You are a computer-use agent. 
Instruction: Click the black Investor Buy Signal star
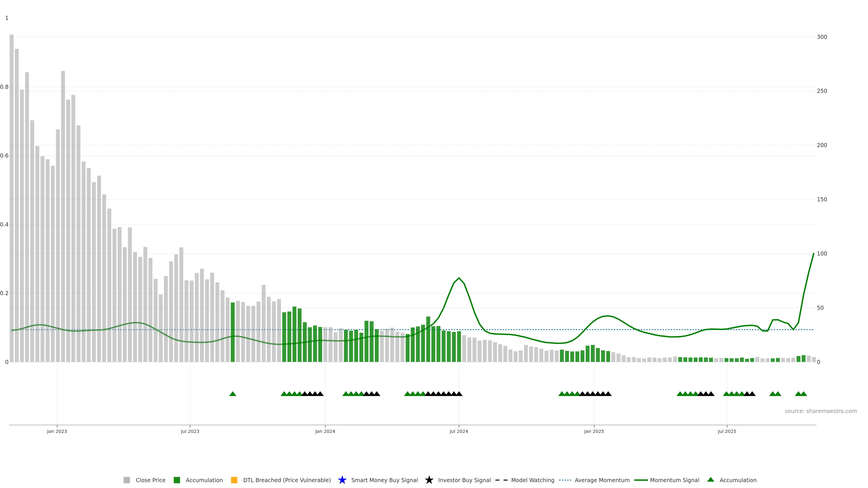point(429,480)
